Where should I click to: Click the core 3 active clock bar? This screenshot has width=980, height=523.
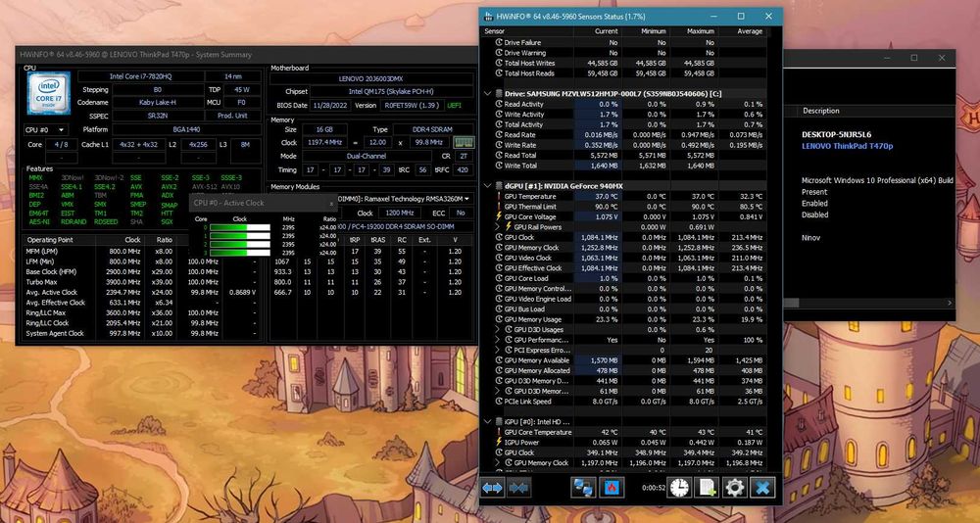[240, 253]
